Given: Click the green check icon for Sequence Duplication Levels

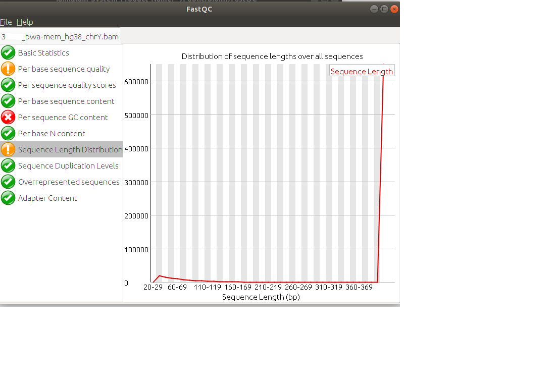Looking at the screenshot, I should pos(8,165).
